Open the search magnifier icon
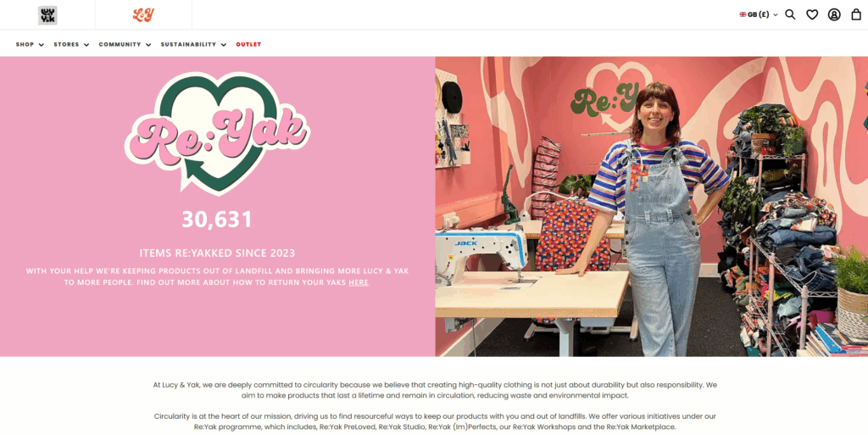Screen dimensions: 868x435 (790, 14)
